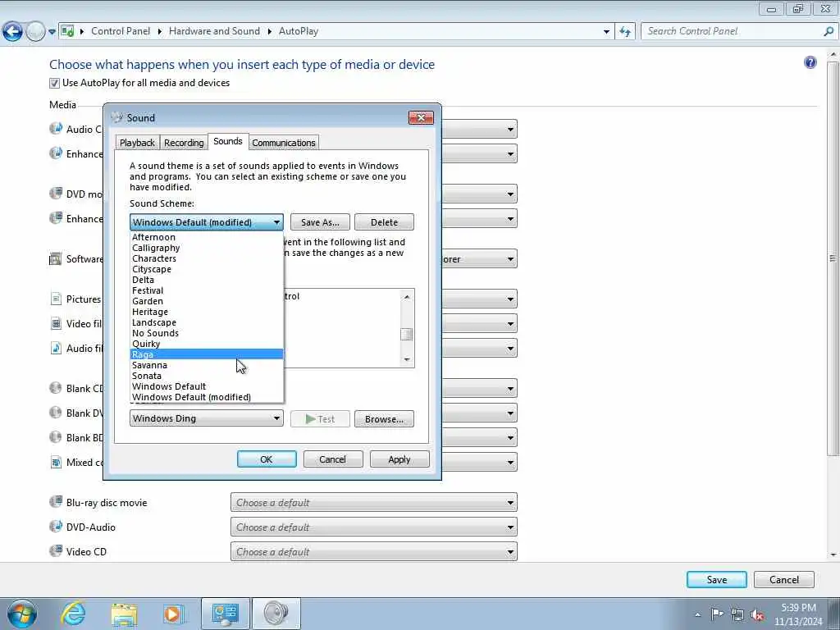840x630 pixels.
Task: Click AutoPlay page vertical scrollbar grip
Action: [x=833, y=258]
